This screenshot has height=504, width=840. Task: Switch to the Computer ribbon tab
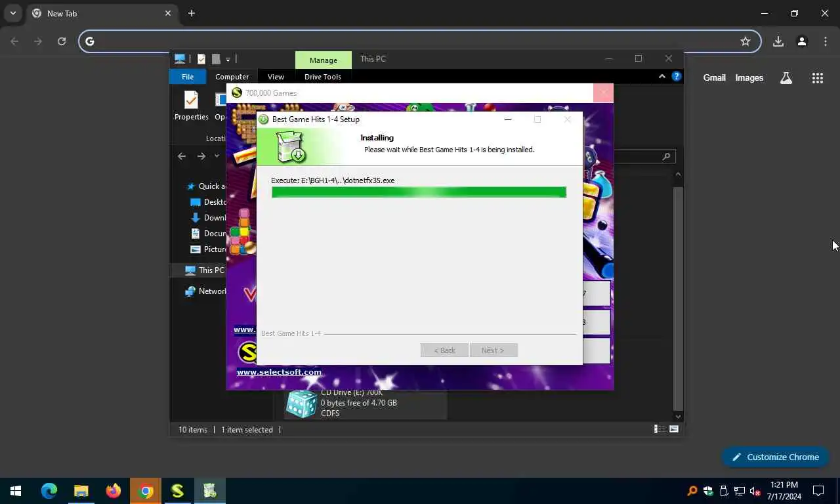click(232, 77)
